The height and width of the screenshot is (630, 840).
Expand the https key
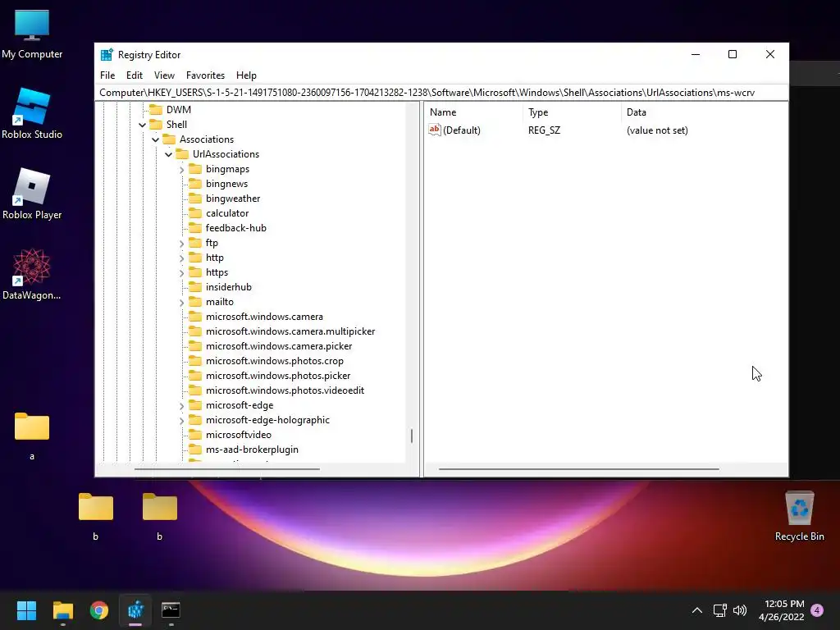tap(181, 272)
